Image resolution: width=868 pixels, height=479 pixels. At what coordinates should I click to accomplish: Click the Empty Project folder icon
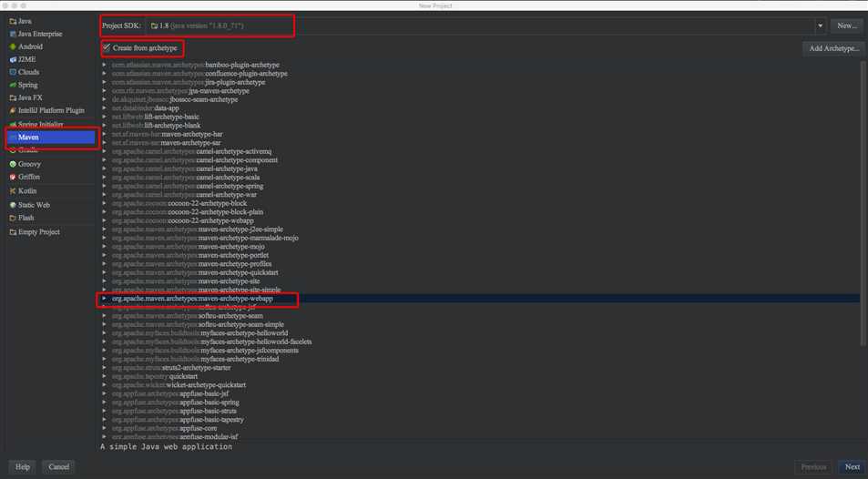[13, 232]
